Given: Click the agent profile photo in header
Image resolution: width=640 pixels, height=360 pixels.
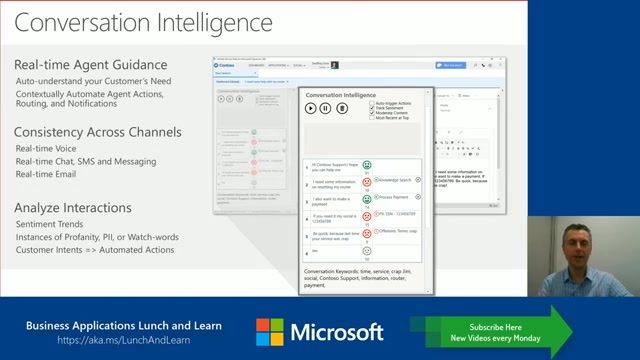Looking at the screenshot, I should pos(335,65).
